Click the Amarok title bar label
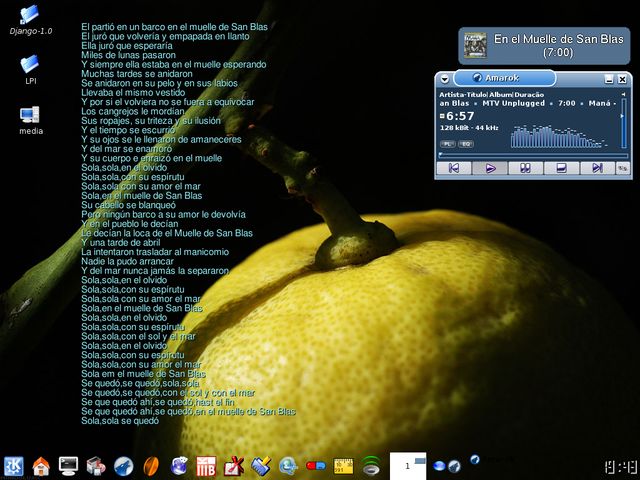 coord(504,78)
